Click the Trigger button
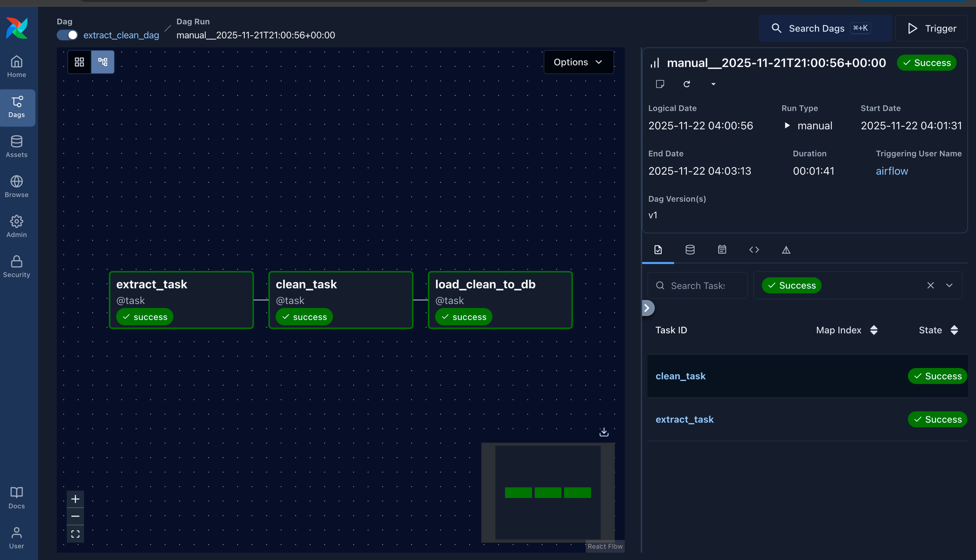The height and width of the screenshot is (560, 976). click(931, 29)
